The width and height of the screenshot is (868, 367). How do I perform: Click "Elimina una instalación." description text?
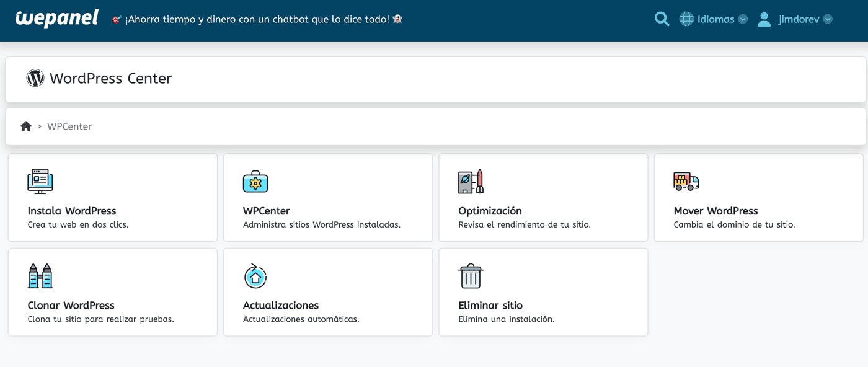tap(507, 319)
